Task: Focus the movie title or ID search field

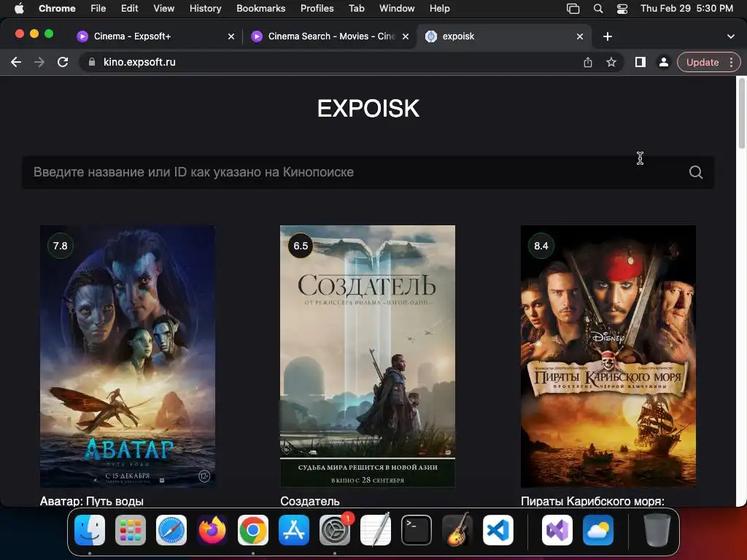Action: [x=368, y=172]
